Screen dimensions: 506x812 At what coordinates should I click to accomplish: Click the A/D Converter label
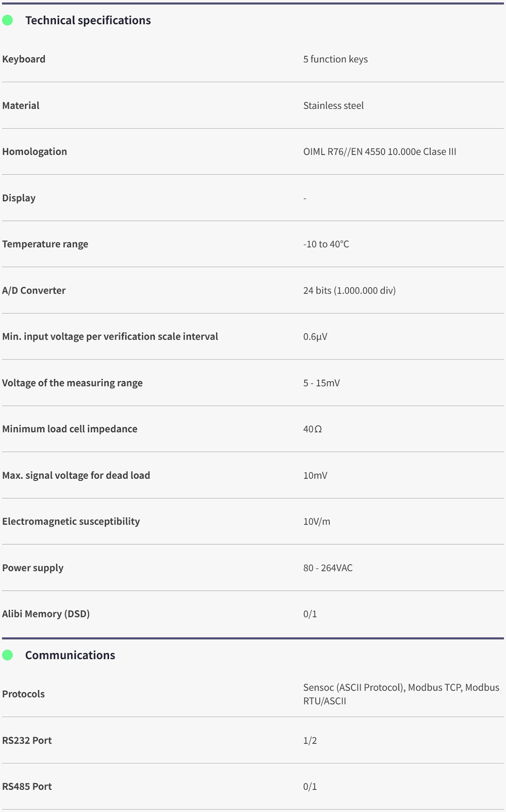(x=34, y=290)
